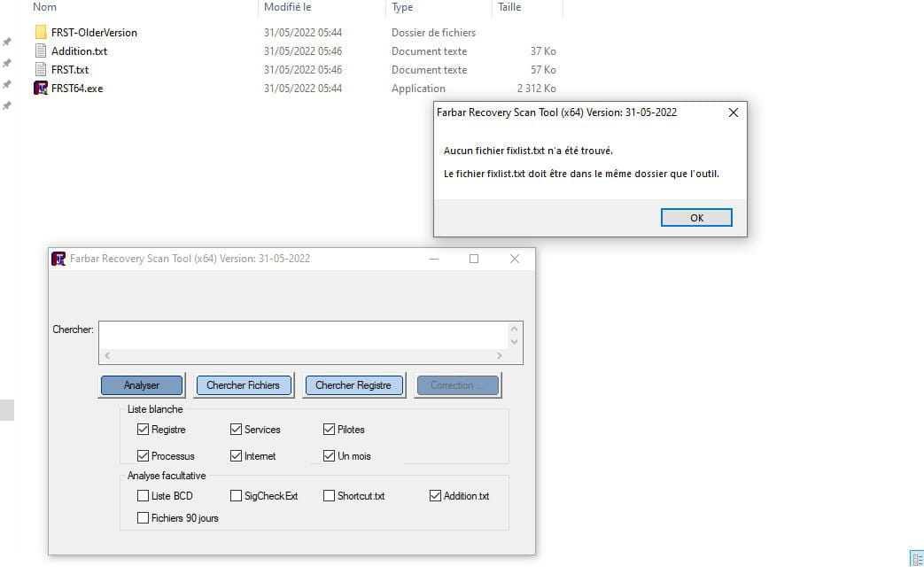Confirm the fixlist dialog with OK

pyautogui.click(x=696, y=217)
